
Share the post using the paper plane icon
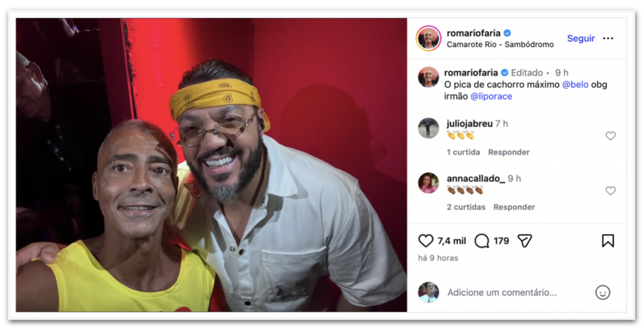click(x=525, y=241)
